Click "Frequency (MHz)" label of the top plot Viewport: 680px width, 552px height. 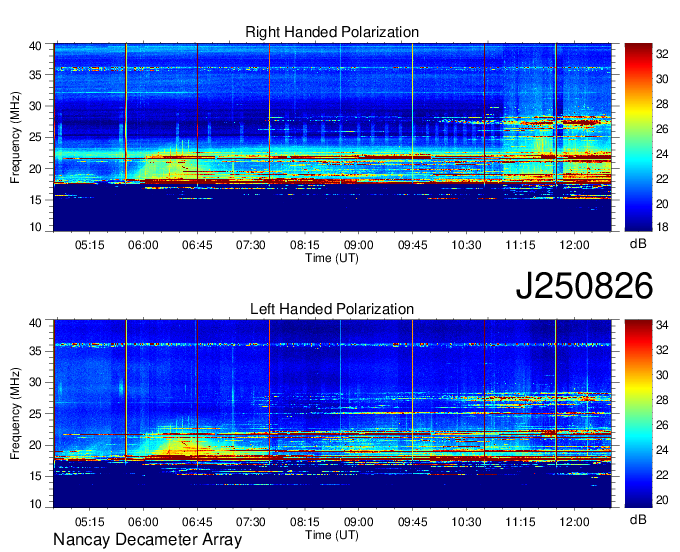pyautogui.click(x=16, y=137)
